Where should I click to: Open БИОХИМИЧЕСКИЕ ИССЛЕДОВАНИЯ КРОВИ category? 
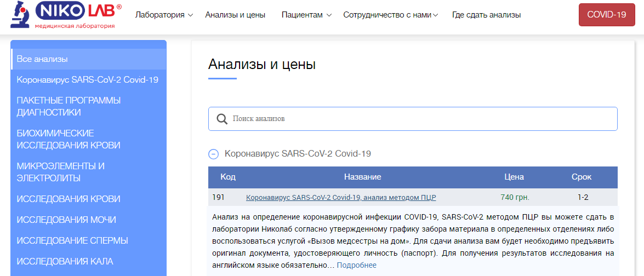click(69, 140)
